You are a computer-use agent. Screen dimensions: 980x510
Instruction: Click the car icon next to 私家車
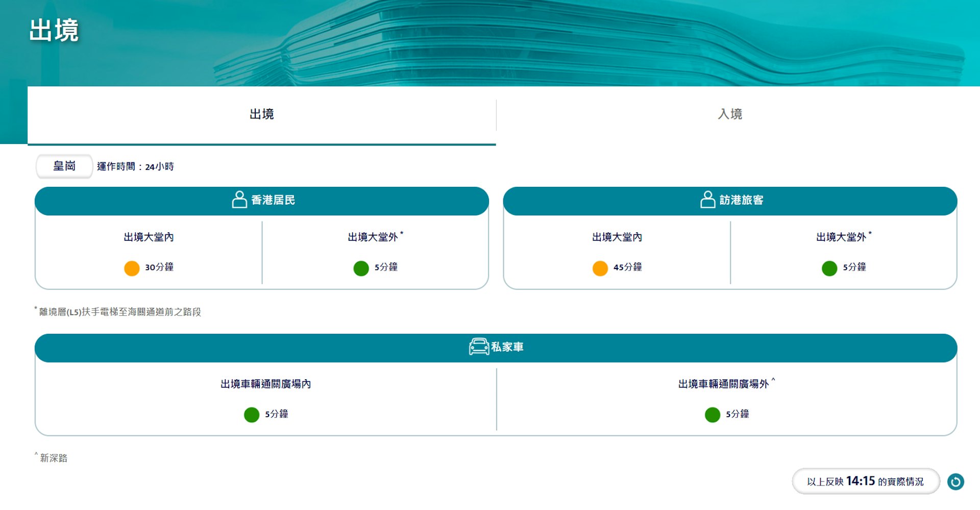click(x=479, y=347)
